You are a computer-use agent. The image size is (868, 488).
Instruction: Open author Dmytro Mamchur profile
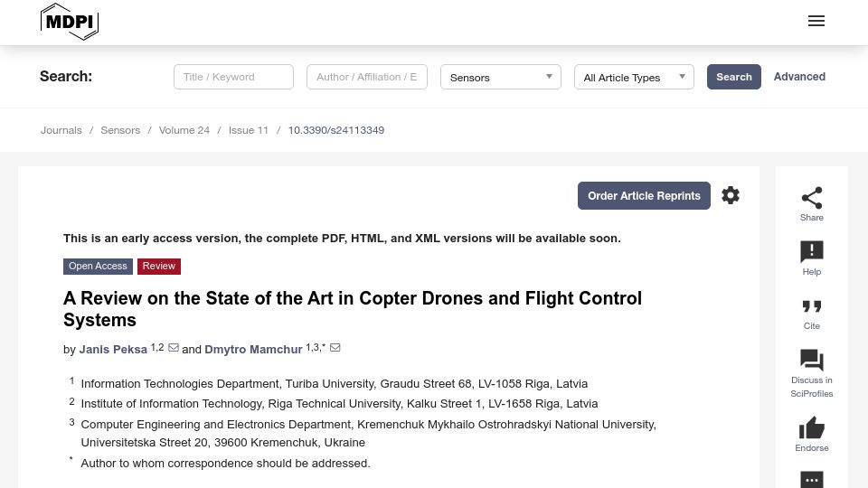[253, 349]
